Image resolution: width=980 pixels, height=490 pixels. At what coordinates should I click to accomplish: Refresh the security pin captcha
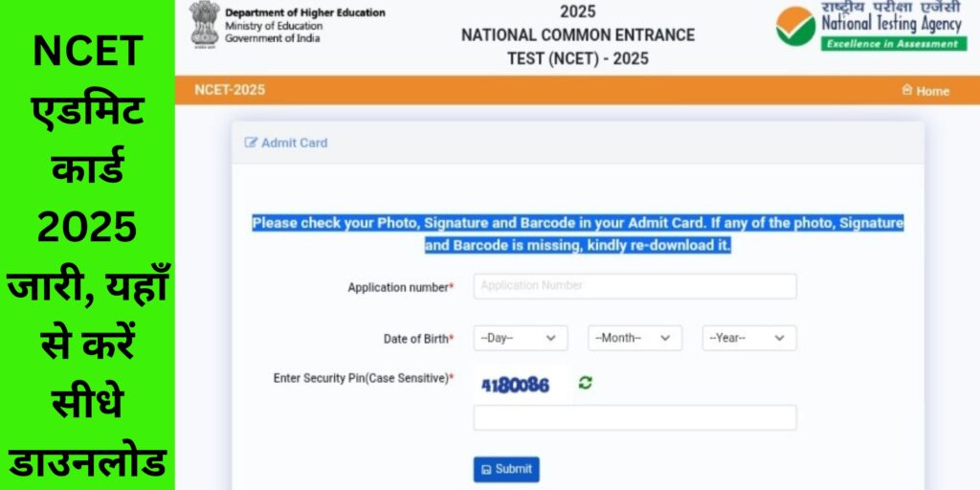585,383
